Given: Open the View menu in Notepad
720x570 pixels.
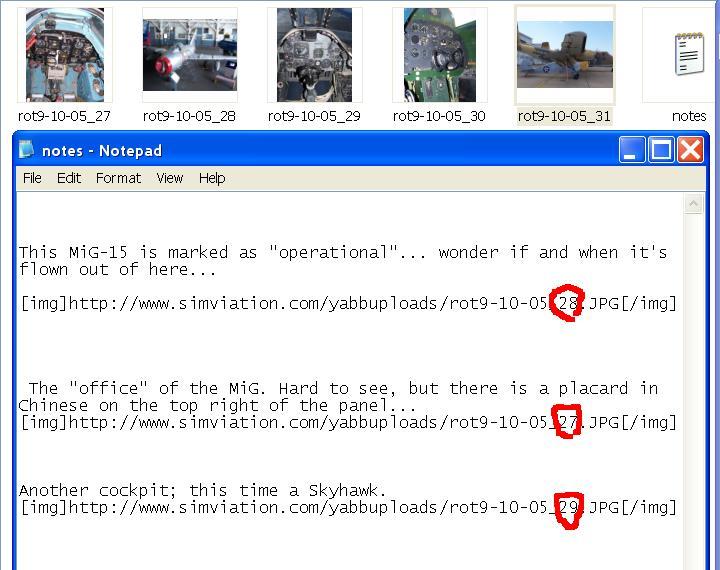Looking at the screenshot, I should pyautogui.click(x=169, y=178).
